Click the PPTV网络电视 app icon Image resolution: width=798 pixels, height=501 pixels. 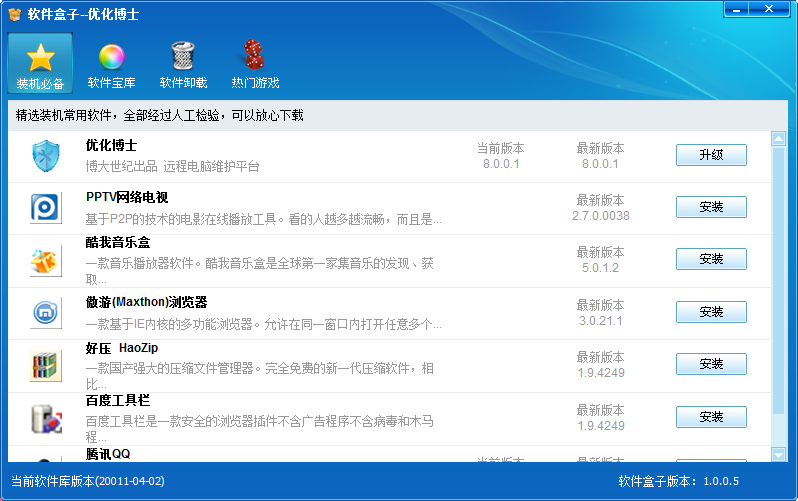46,208
